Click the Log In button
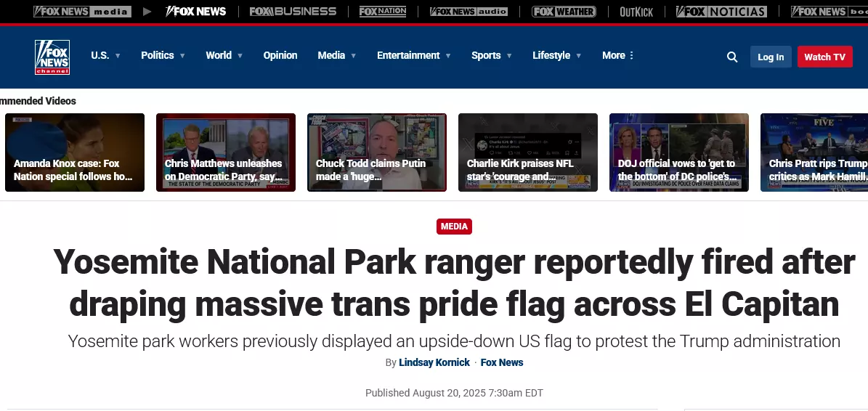The height and width of the screenshot is (411, 868). pyautogui.click(x=771, y=57)
